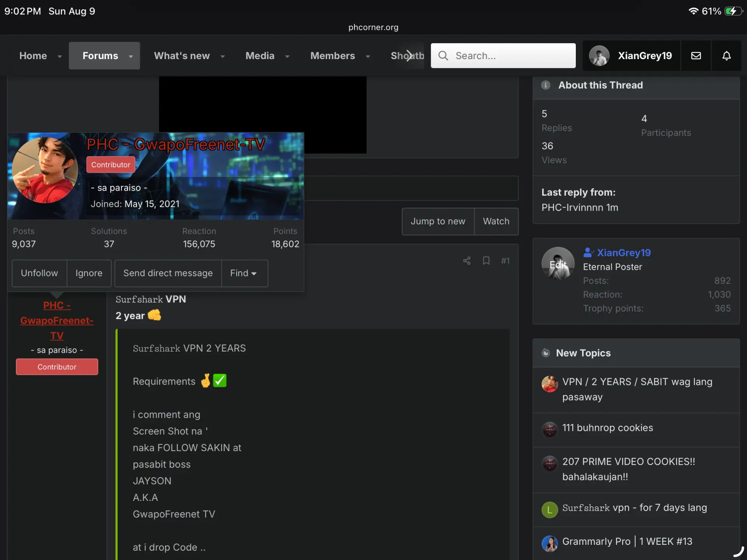Click avatar beside Grammarly Pro topic
The height and width of the screenshot is (560, 747).
[x=550, y=544]
